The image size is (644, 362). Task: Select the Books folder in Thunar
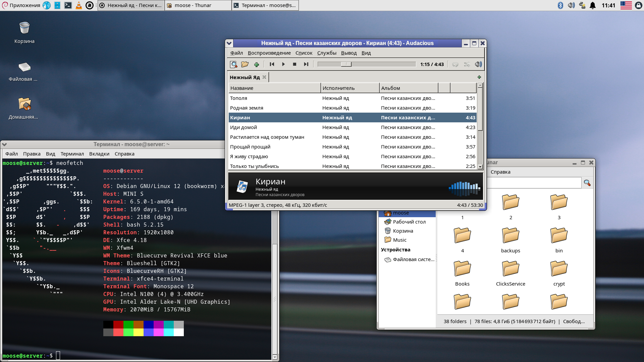coord(462,273)
